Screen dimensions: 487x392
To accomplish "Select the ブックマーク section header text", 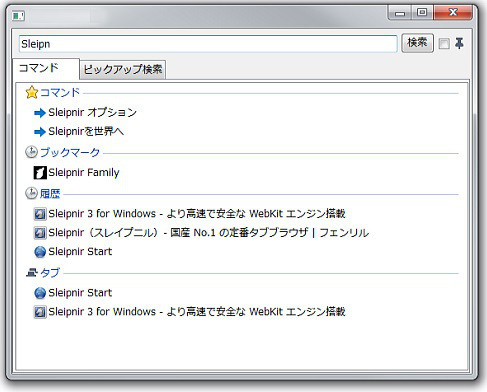I will tap(70, 152).
